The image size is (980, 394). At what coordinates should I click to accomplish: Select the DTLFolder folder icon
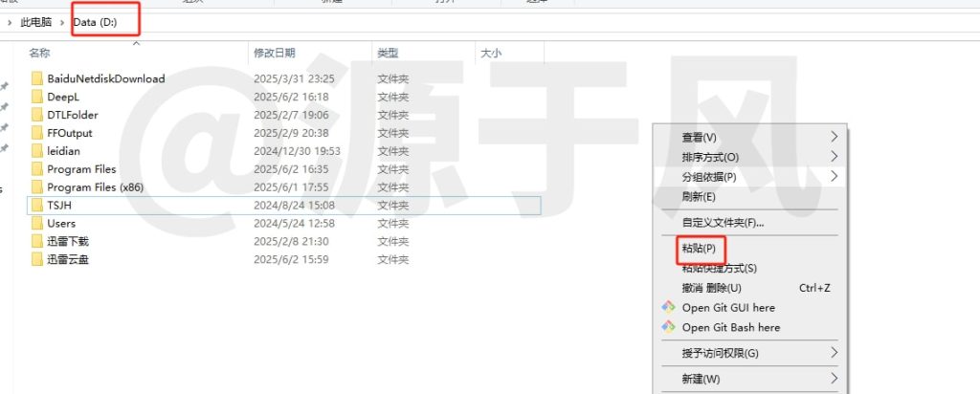pyautogui.click(x=37, y=115)
